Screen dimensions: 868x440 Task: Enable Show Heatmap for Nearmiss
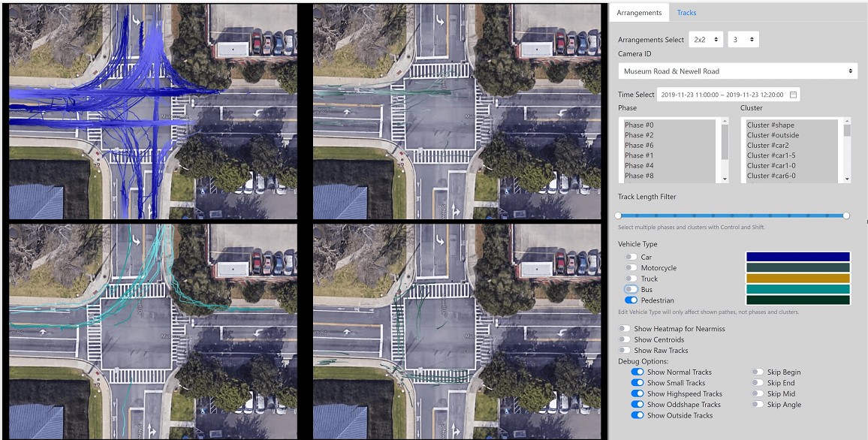625,329
